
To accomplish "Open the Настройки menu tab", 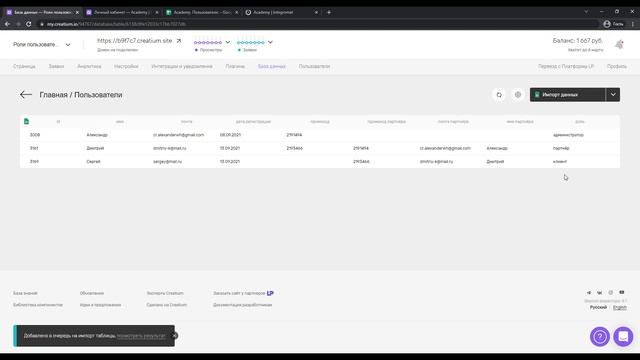I will (x=126, y=67).
